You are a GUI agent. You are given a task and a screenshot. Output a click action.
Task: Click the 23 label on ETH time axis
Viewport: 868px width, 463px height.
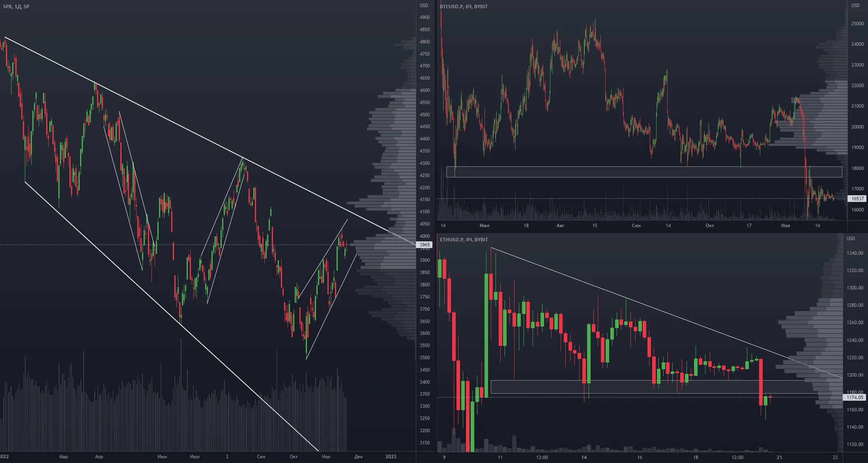[835, 457]
